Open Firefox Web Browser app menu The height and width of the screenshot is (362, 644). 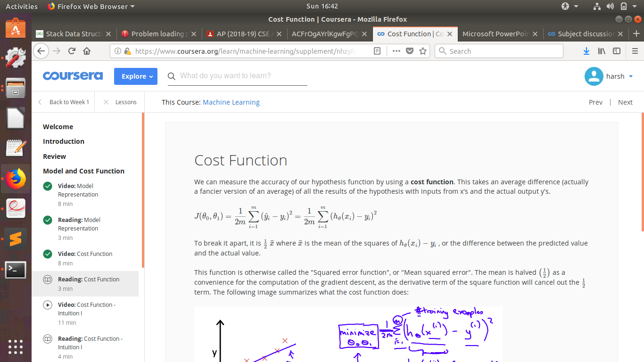tap(91, 6)
